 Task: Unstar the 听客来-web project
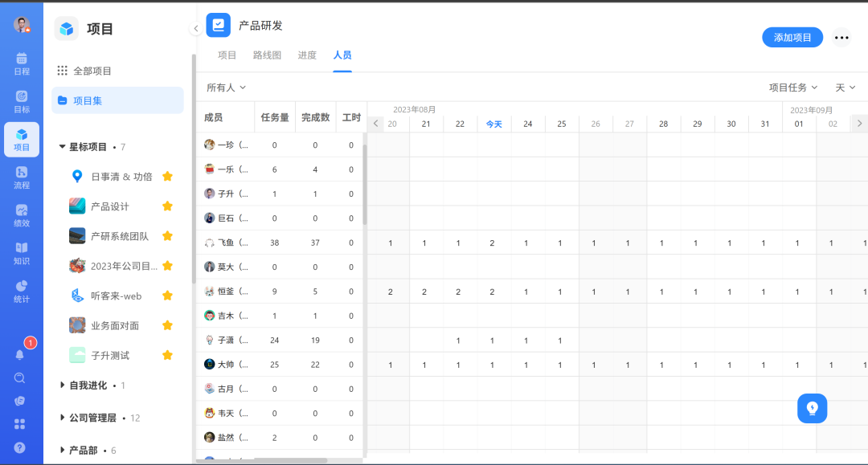point(167,296)
